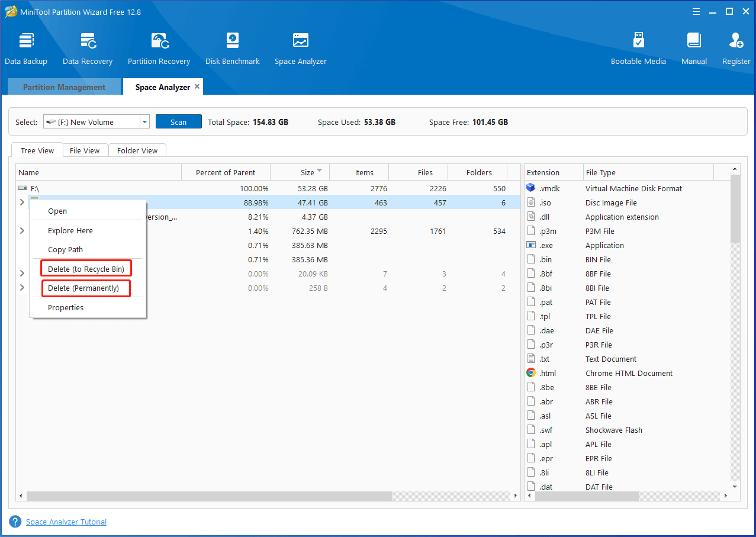Select the 385.36 MB row
The image size is (756, 537).
pos(268,259)
